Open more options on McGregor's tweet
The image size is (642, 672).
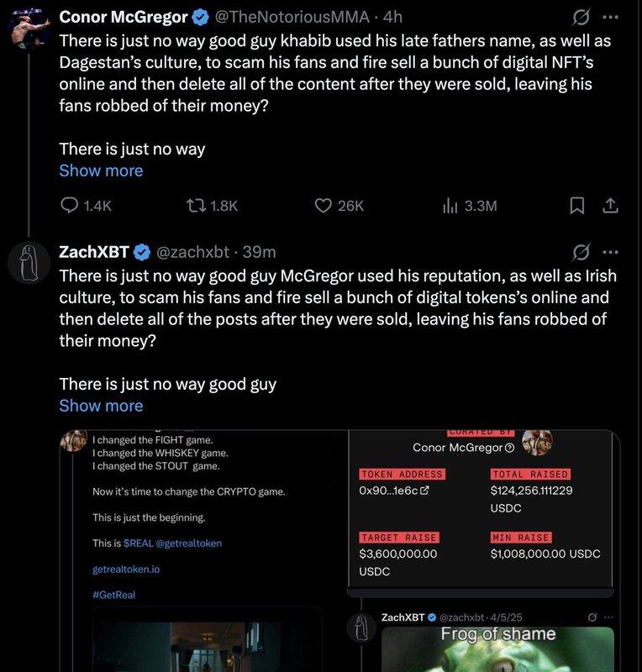coord(610,16)
